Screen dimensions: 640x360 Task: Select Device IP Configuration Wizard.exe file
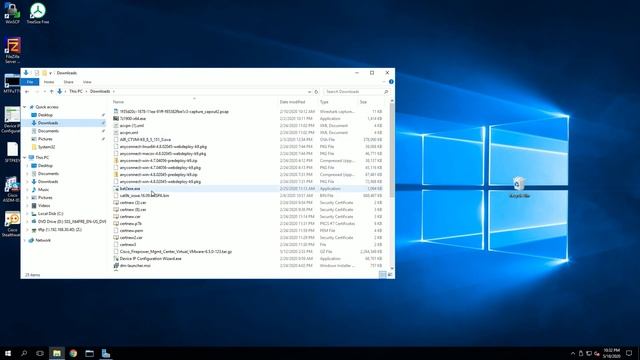(150, 258)
